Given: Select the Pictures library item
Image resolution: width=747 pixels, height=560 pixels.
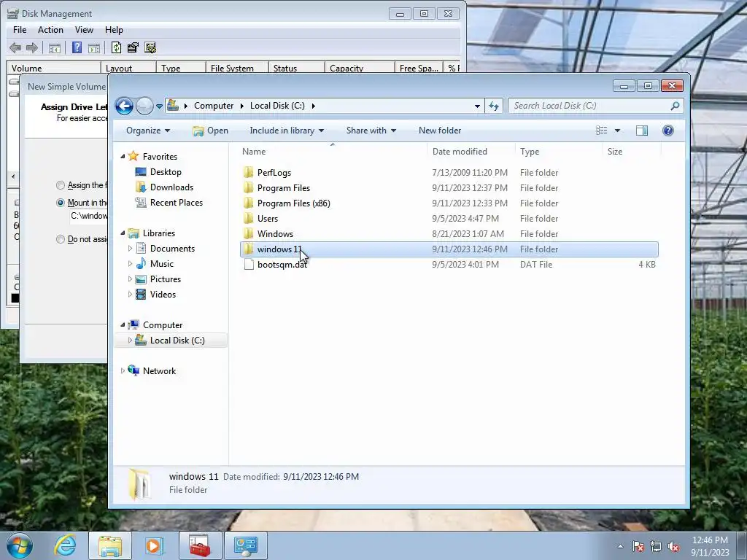Looking at the screenshot, I should click(x=165, y=279).
